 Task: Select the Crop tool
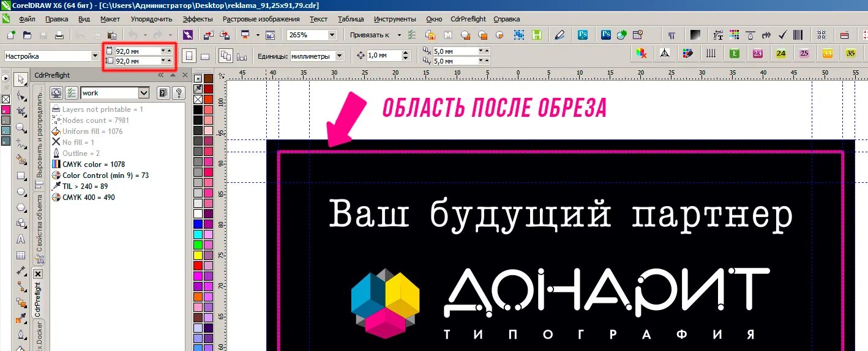(x=21, y=112)
